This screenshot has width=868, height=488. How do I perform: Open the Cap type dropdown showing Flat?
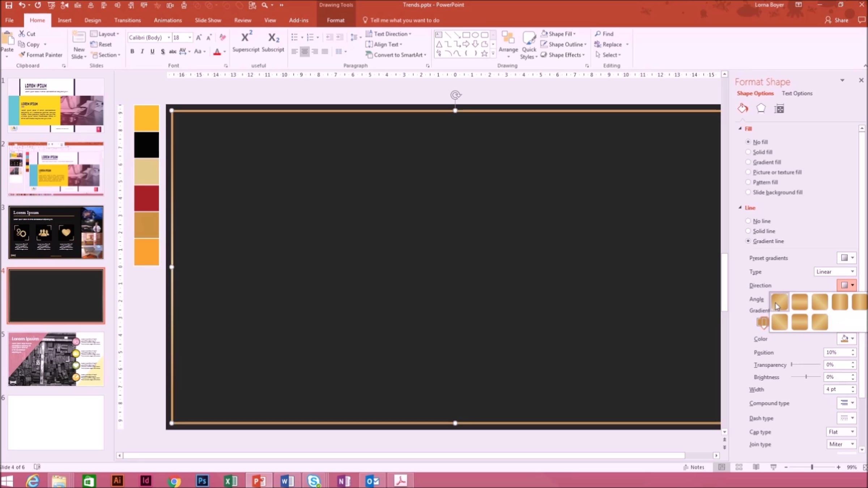[x=841, y=432]
